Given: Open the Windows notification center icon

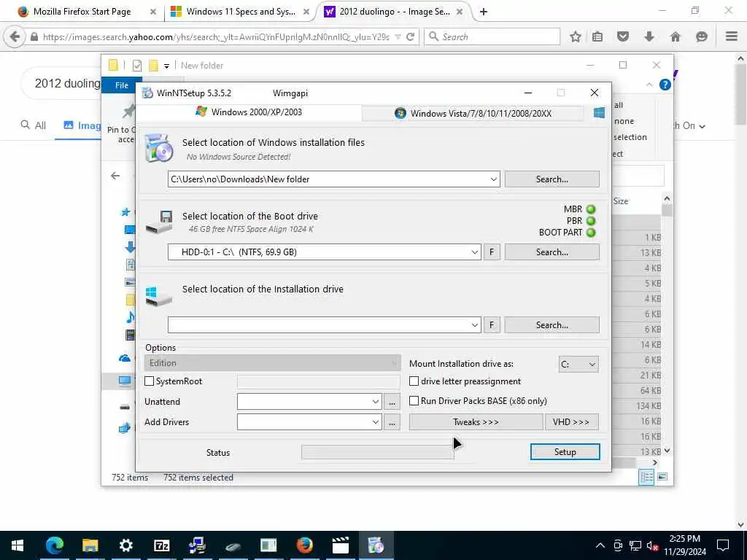Looking at the screenshot, I should [723, 545].
